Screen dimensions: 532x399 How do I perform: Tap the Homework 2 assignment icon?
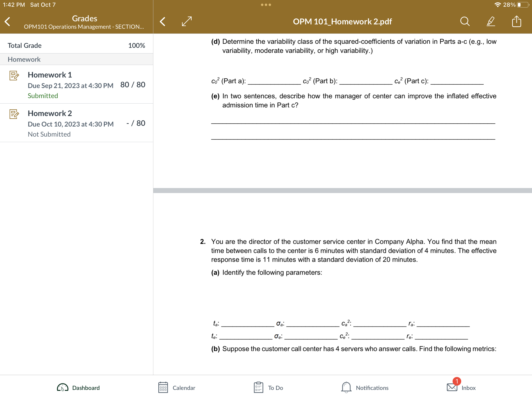[14, 115]
